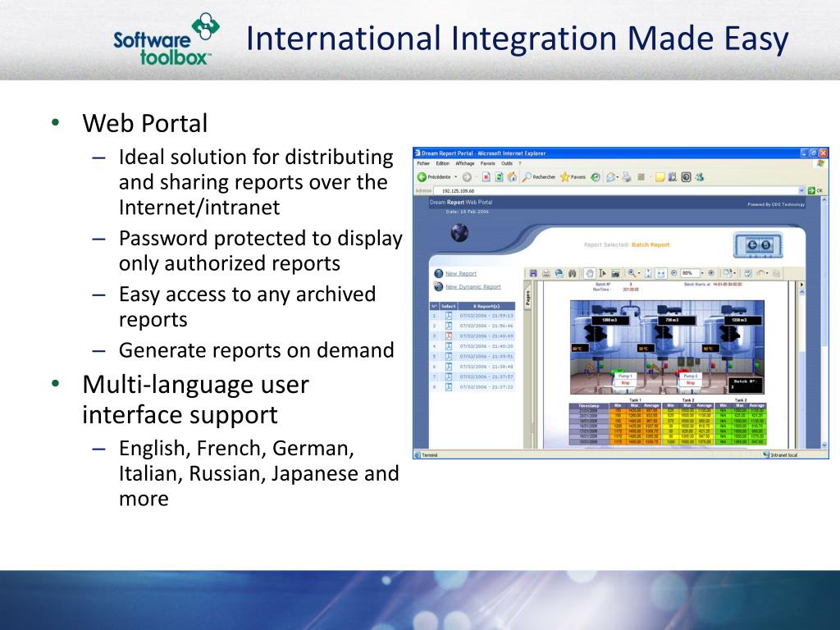Open the question mark help menu
This screenshot has width=840, height=630.
click(x=520, y=163)
